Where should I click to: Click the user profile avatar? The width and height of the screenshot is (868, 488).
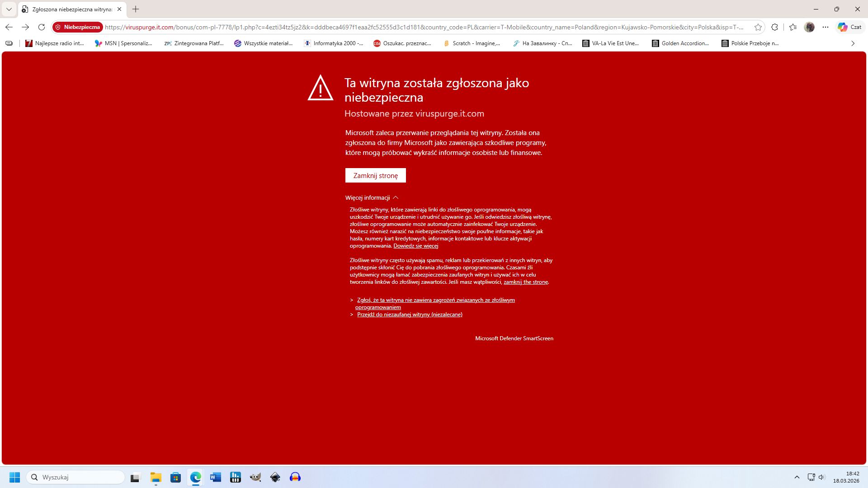coord(809,27)
